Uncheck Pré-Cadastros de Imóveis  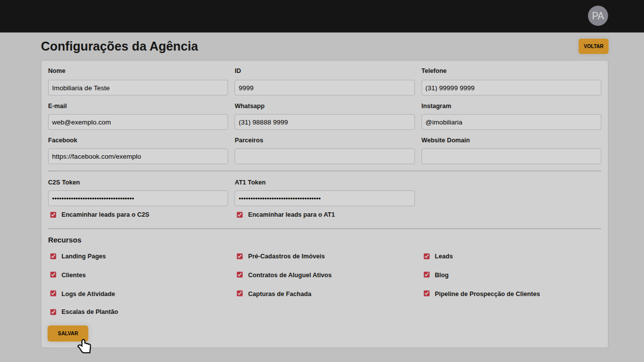(x=240, y=256)
